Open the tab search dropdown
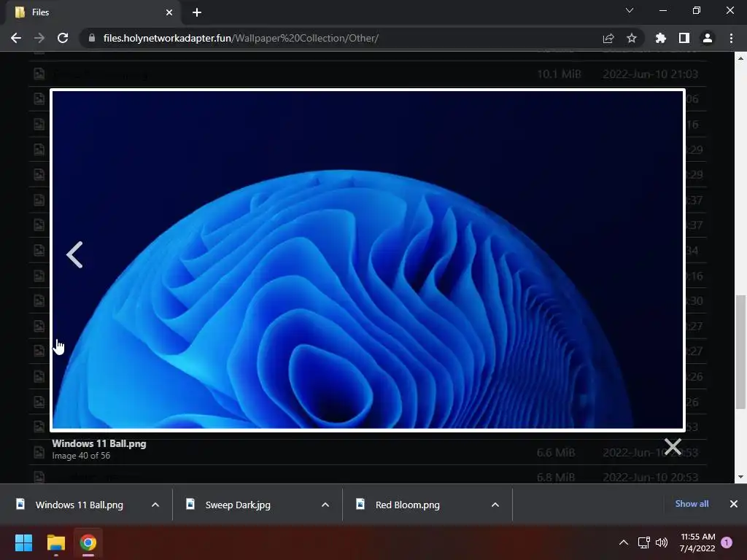The height and width of the screenshot is (560, 747). (x=630, y=10)
